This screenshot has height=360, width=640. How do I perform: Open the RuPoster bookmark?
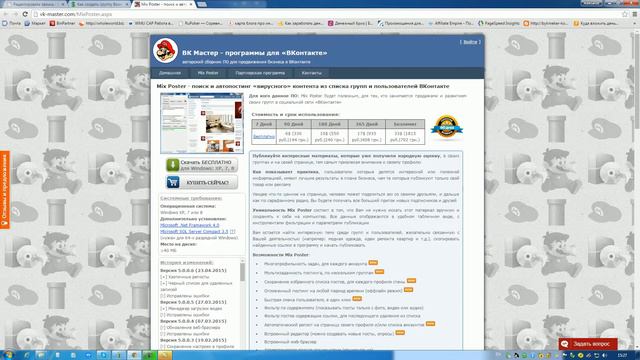click(201, 23)
